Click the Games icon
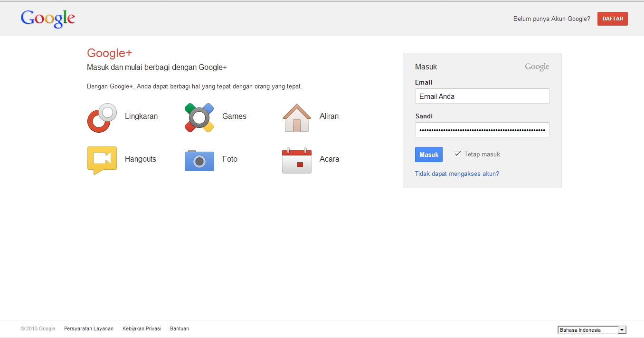Image resolution: width=644 pixels, height=338 pixels. (199, 117)
